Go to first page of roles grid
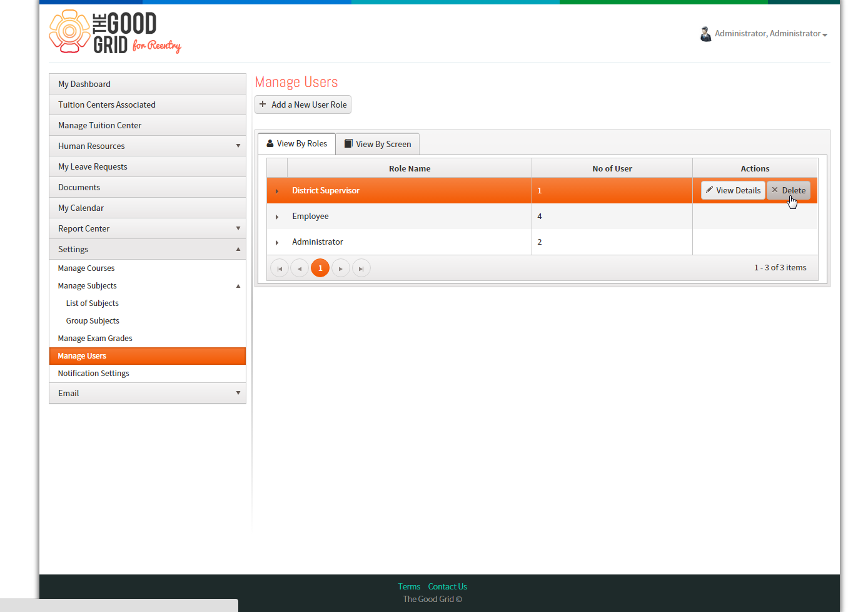This screenshot has height=612, width=868. point(280,268)
